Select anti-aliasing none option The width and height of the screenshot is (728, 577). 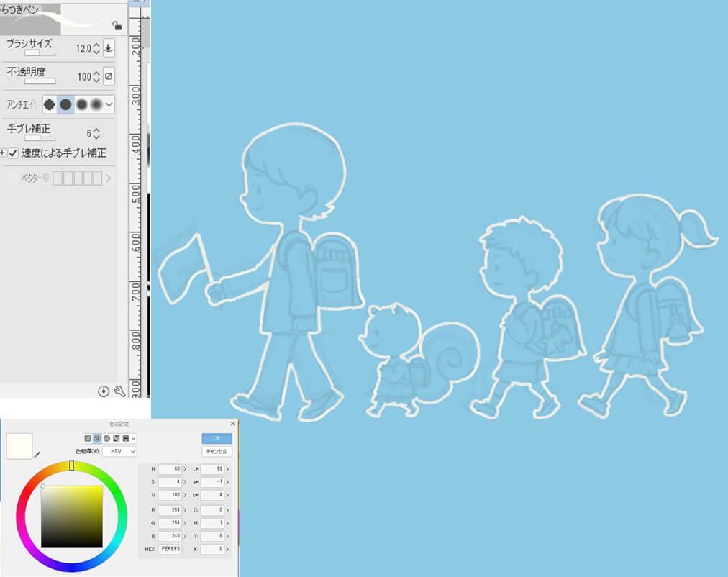click(50, 104)
